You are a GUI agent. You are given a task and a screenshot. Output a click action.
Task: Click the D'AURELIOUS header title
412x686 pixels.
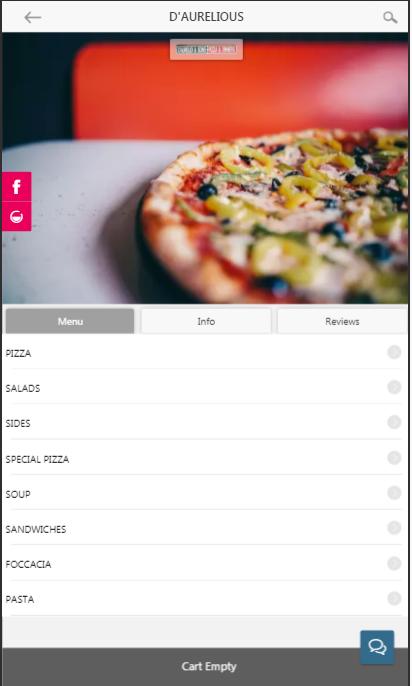pos(206,17)
